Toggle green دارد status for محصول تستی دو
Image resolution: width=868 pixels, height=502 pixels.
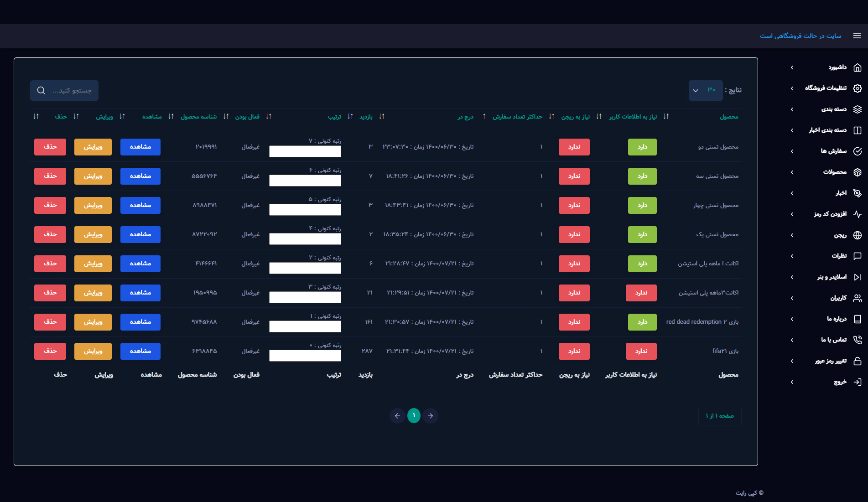coord(642,147)
